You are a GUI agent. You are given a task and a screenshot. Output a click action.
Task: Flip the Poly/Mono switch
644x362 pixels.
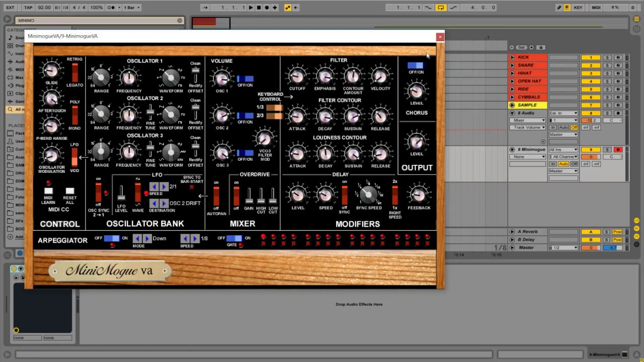coord(75,115)
